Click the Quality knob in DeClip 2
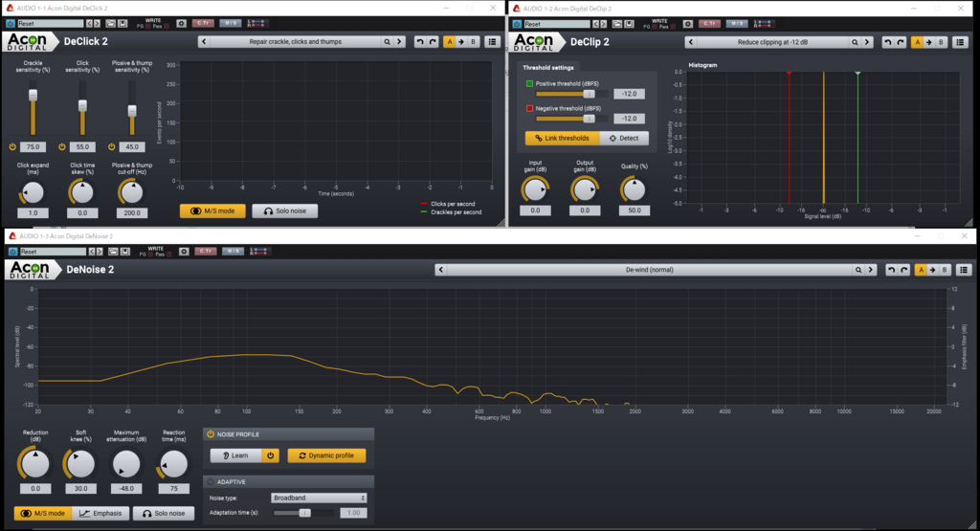 [x=635, y=189]
